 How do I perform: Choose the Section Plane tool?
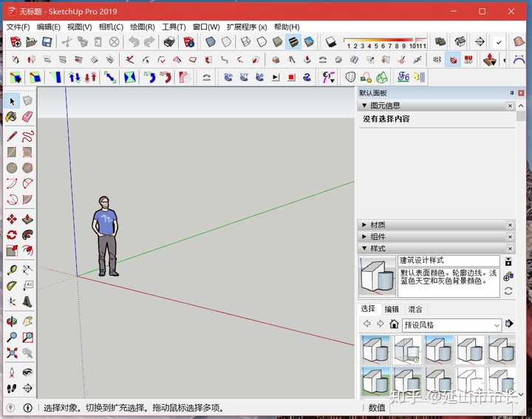tap(27, 388)
